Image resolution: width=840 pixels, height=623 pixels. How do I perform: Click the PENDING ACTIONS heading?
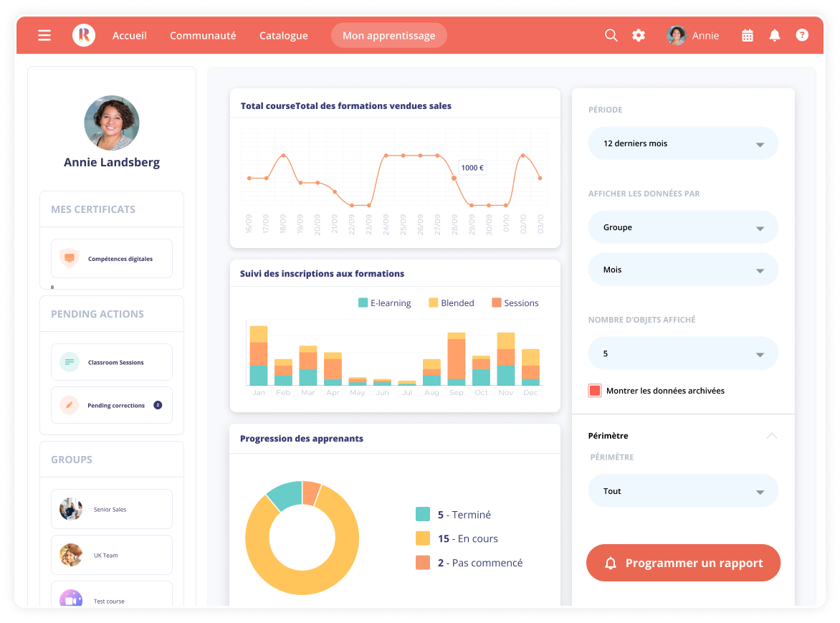(97, 314)
